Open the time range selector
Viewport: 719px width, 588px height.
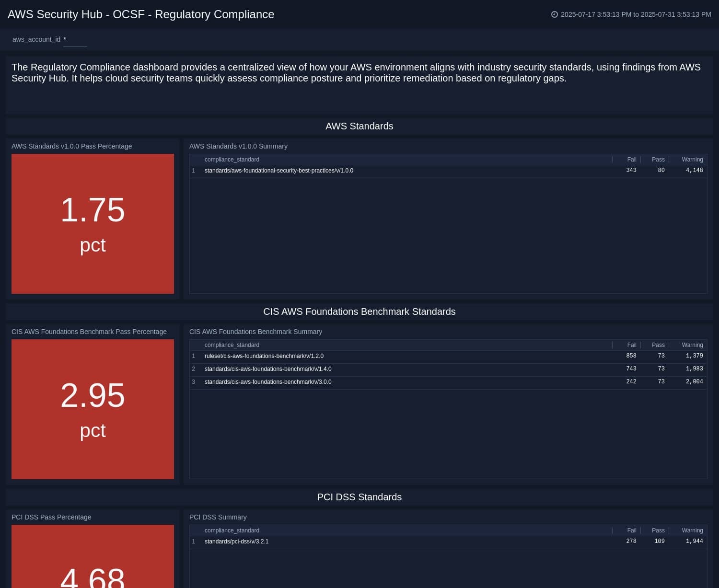pos(635,14)
